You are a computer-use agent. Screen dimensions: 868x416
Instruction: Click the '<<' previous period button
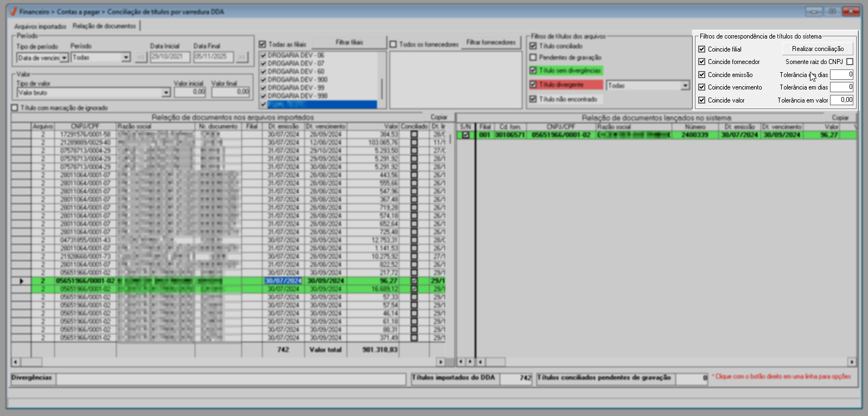(x=141, y=57)
